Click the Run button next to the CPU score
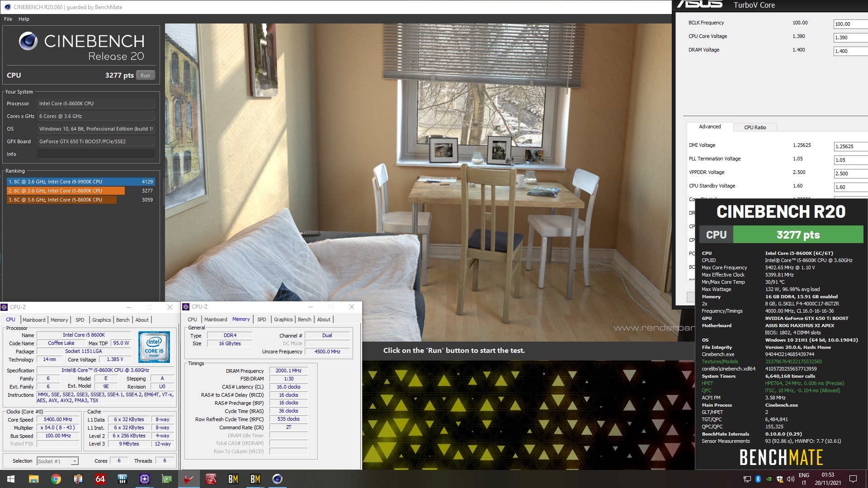Screen dimensions: 868x488 [x=145, y=75]
